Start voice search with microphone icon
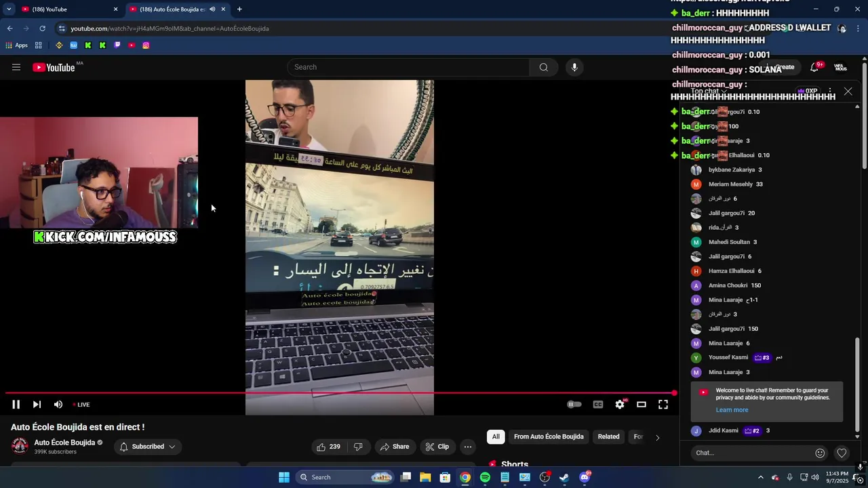 (x=574, y=67)
